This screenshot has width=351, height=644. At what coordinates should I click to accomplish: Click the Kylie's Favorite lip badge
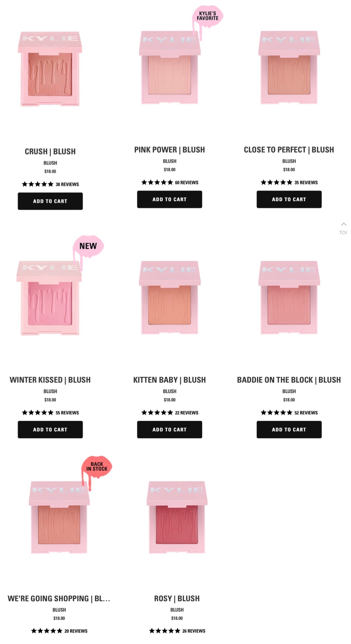pos(207,16)
